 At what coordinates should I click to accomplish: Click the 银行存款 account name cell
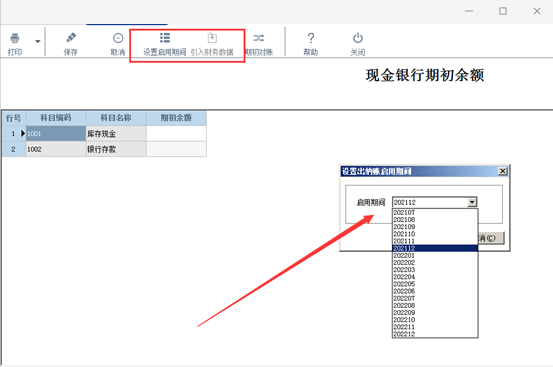(116, 149)
